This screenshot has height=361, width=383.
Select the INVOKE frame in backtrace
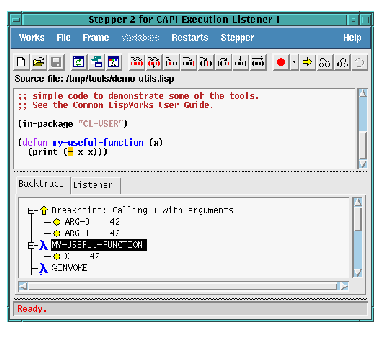[x=69, y=268]
